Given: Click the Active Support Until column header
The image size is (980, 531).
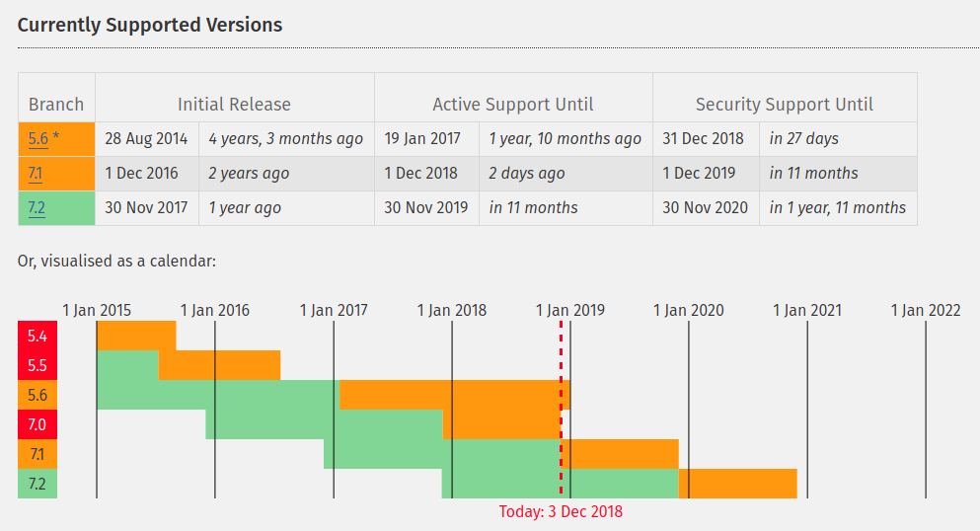Looking at the screenshot, I should click(x=513, y=105).
